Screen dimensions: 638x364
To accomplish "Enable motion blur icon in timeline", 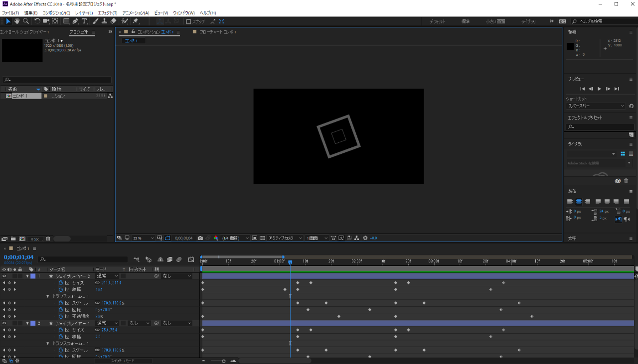I will tap(179, 259).
